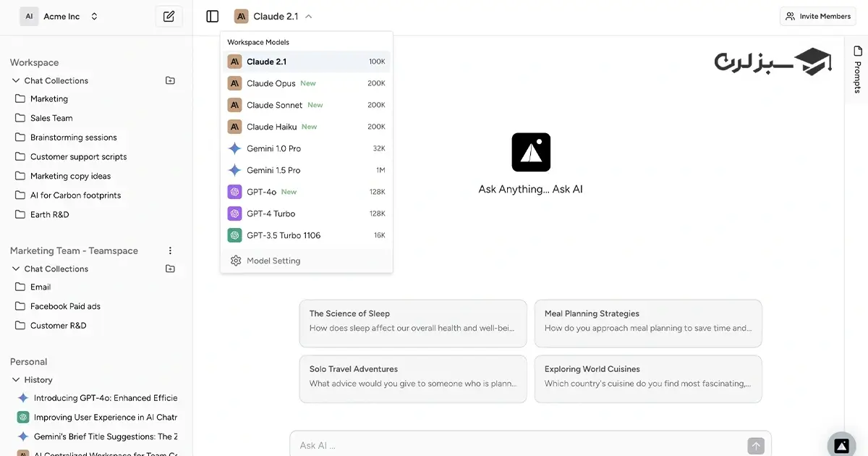The height and width of the screenshot is (456, 868).
Task: Collapse Workspace Chat Collections tree
Action: click(16, 80)
